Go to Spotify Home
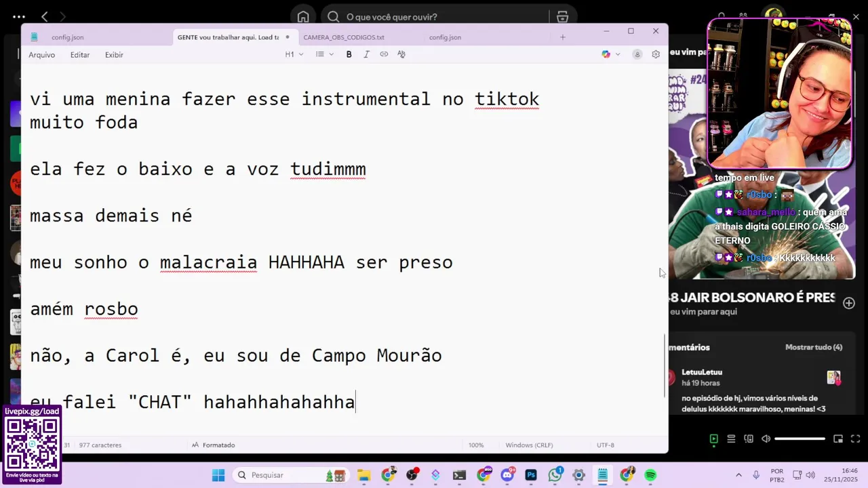 tap(303, 17)
